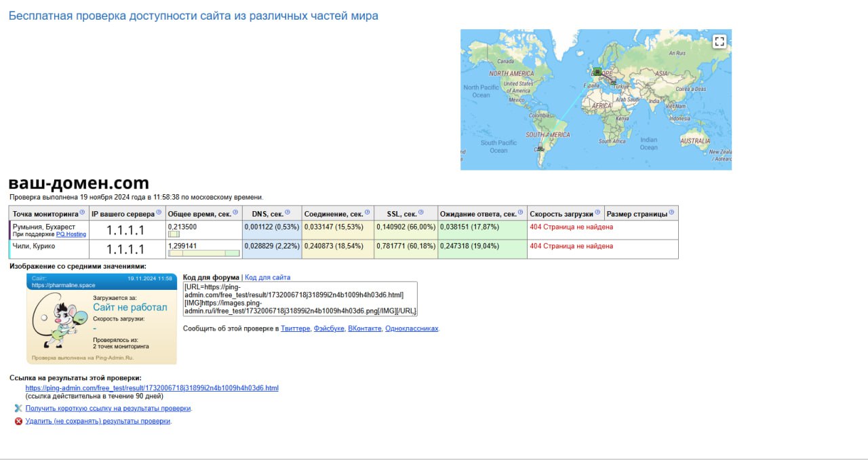Switch to the 'Код для сайта' tab
This screenshot has height=467, width=868.
coord(267,278)
